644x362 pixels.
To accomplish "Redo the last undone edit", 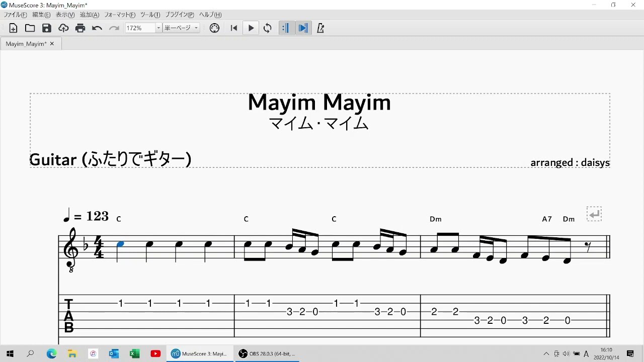I will [114, 28].
